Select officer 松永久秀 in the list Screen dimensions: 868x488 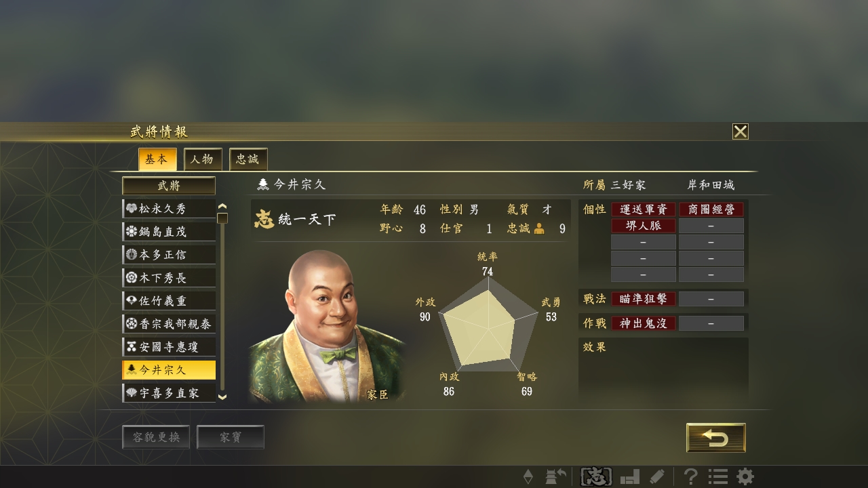coord(169,209)
